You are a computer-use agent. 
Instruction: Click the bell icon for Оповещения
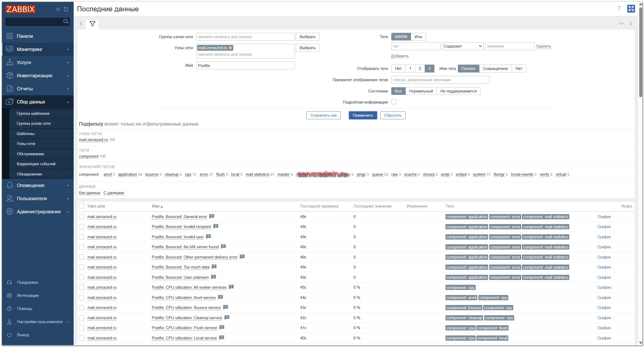9,185
